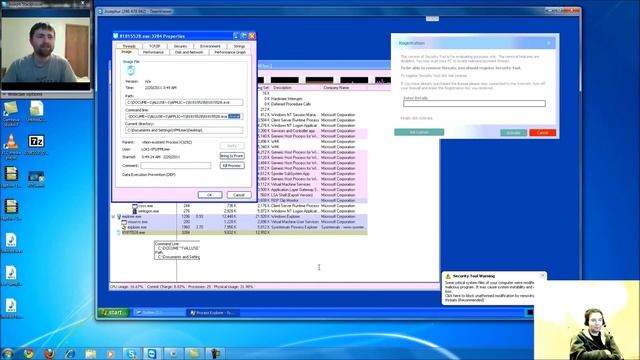This screenshot has width=640, height=360.
Task: Click the Physical Usage status bar entry
Action: [x=233, y=287]
